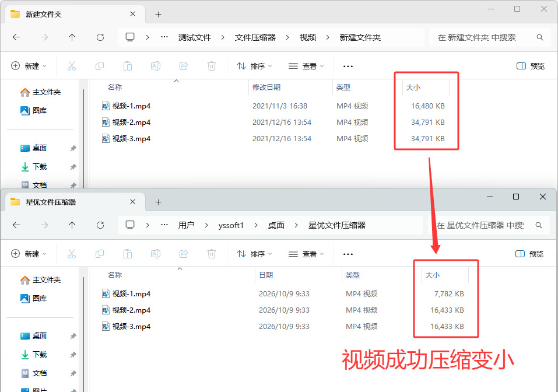The image size is (558, 392).
Task: Open the 查看 dropdown in the 星优文件压缩器 window
Action: coord(306,254)
